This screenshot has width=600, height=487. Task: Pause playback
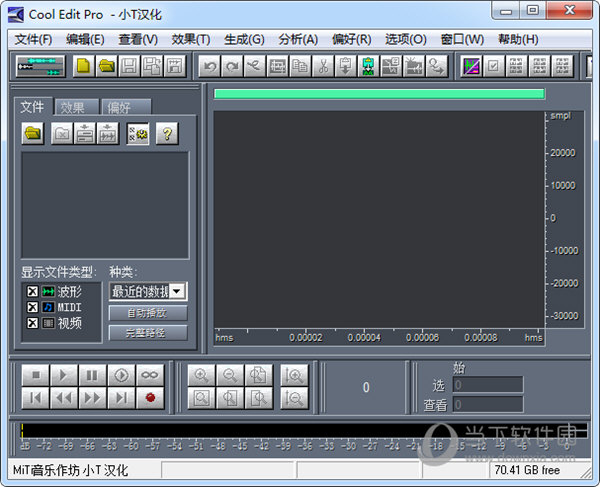[x=92, y=375]
